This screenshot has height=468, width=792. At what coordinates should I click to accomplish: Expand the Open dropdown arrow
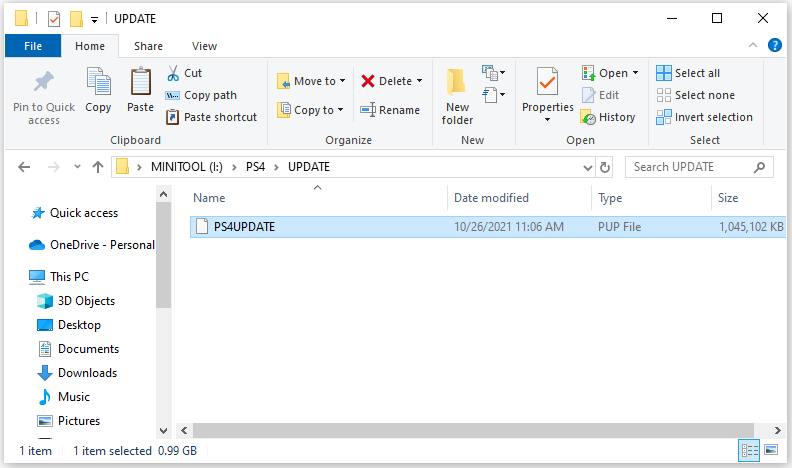pyautogui.click(x=635, y=73)
